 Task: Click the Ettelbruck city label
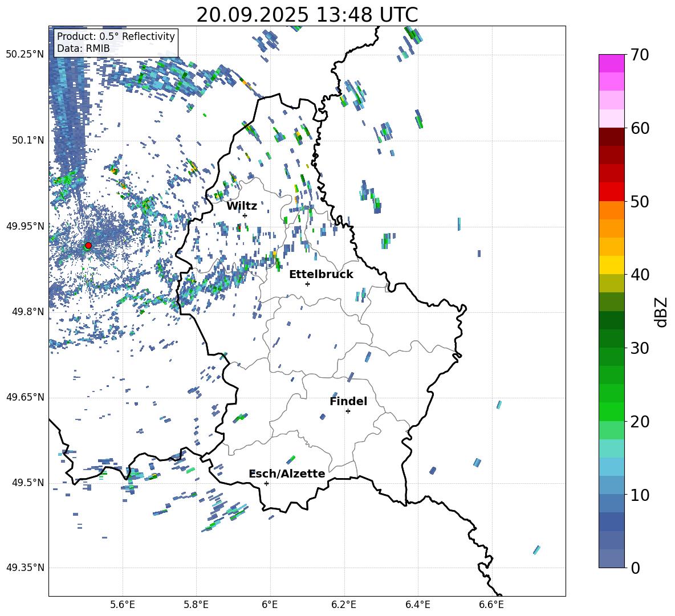(x=321, y=275)
